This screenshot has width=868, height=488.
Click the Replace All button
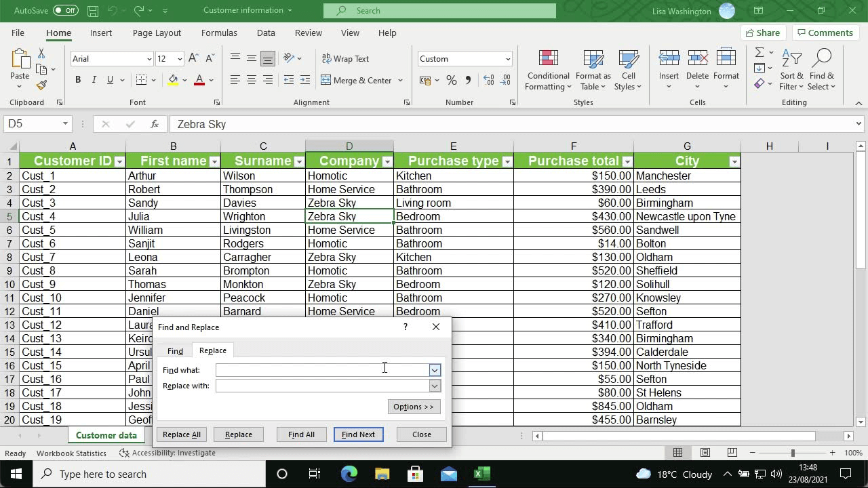[x=181, y=434]
